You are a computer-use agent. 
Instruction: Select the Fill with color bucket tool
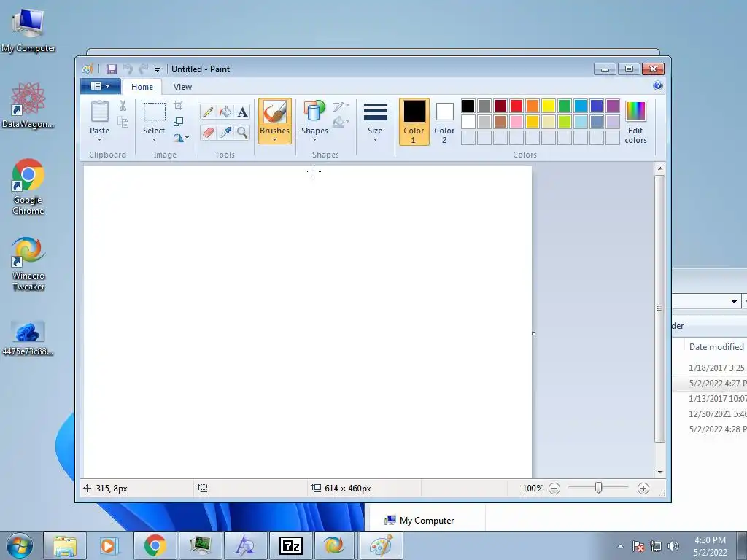[225, 112]
